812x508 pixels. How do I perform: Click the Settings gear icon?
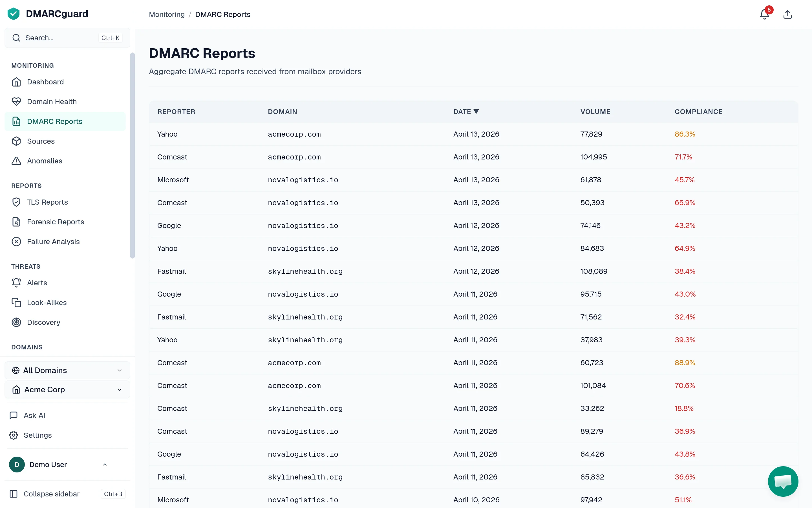pos(14,435)
